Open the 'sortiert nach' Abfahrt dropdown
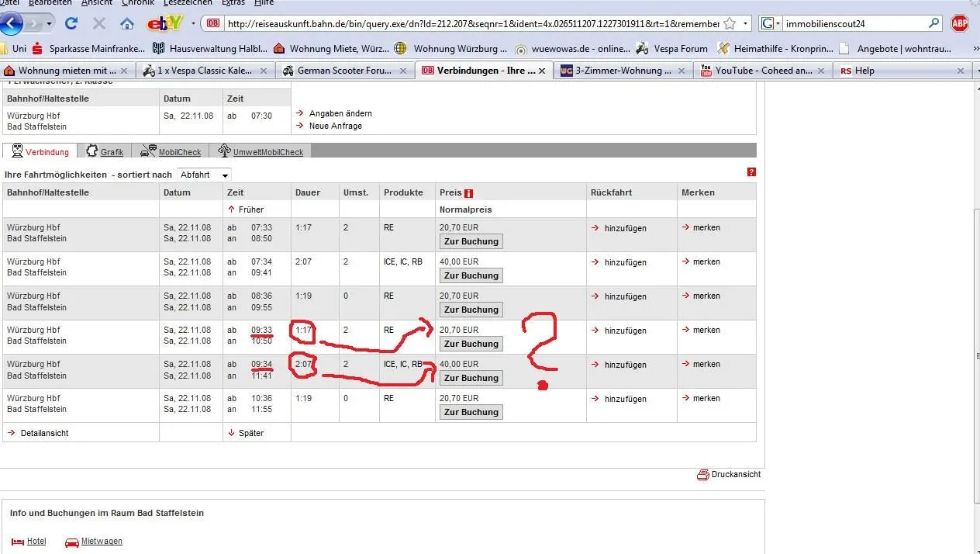 [x=204, y=175]
